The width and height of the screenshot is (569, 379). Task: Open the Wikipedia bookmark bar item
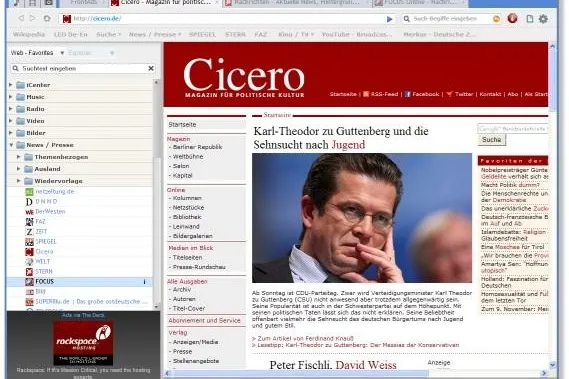pyautogui.click(x=29, y=34)
